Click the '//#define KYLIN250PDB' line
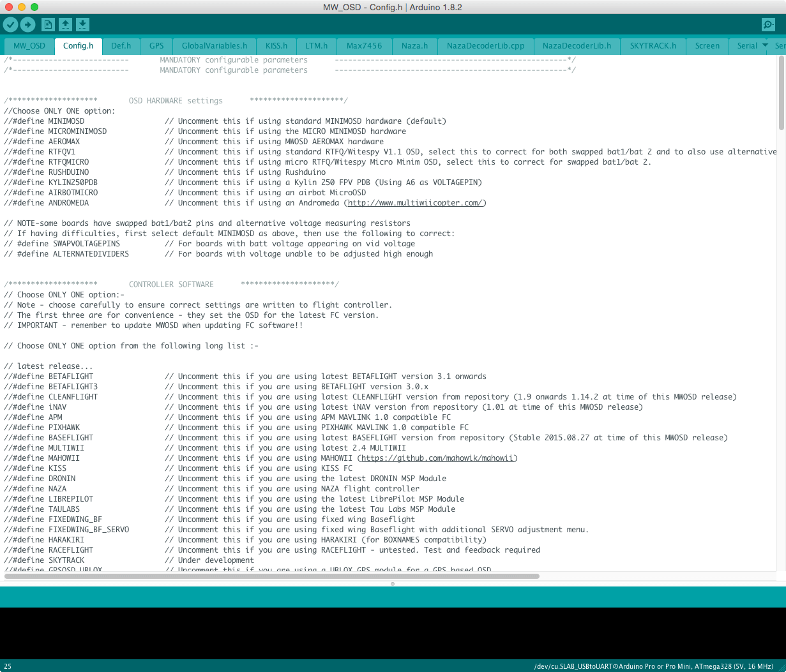Screen dimensions: 786x672 click(x=243, y=183)
